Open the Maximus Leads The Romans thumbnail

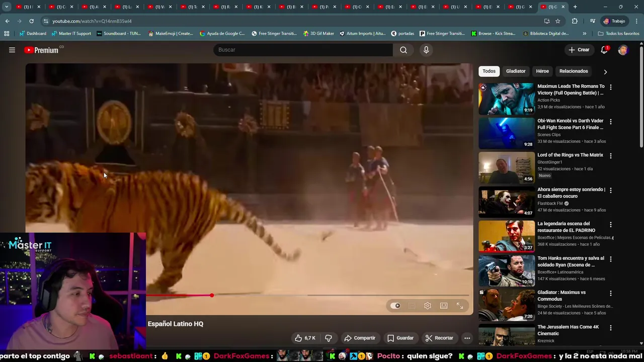(x=506, y=99)
